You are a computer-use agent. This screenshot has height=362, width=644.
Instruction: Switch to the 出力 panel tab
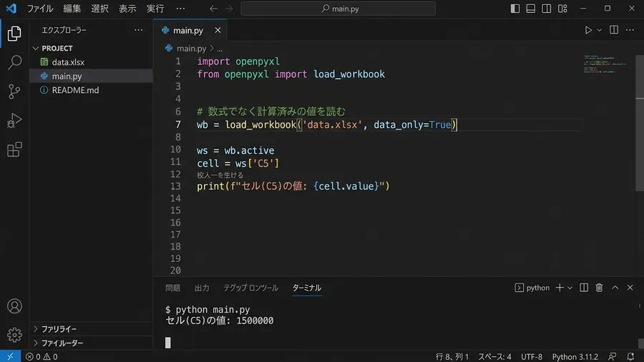pos(202,288)
